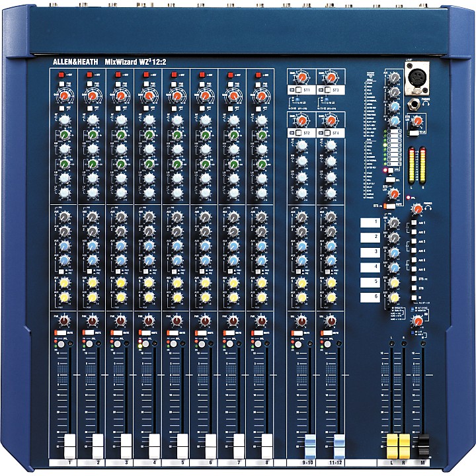Select the AUX 4 monitor source button
This screenshot has height=476, width=476.
click(x=414, y=251)
